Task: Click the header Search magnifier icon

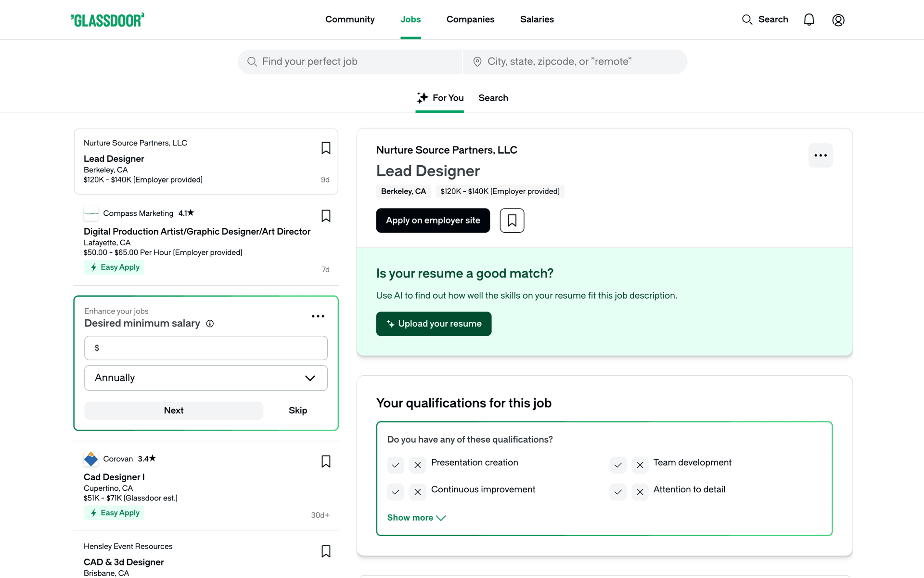Action: [747, 20]
